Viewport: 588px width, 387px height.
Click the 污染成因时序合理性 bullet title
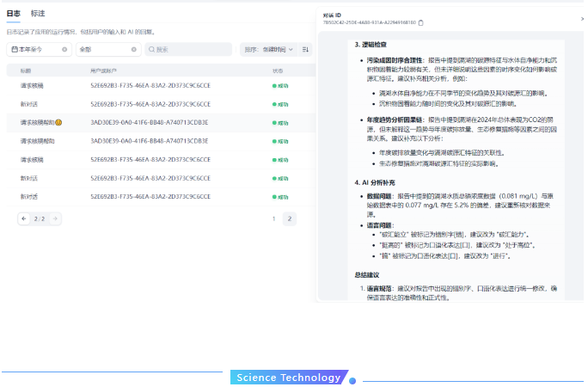click(x=394, y=60)
